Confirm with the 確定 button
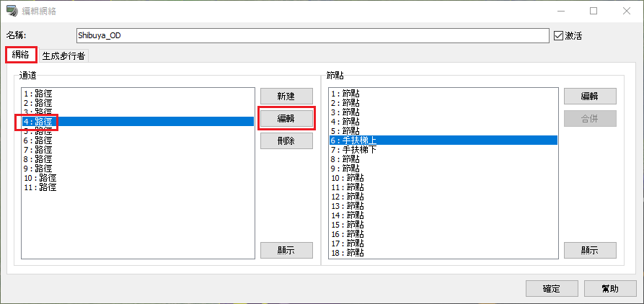 point(552,288)
